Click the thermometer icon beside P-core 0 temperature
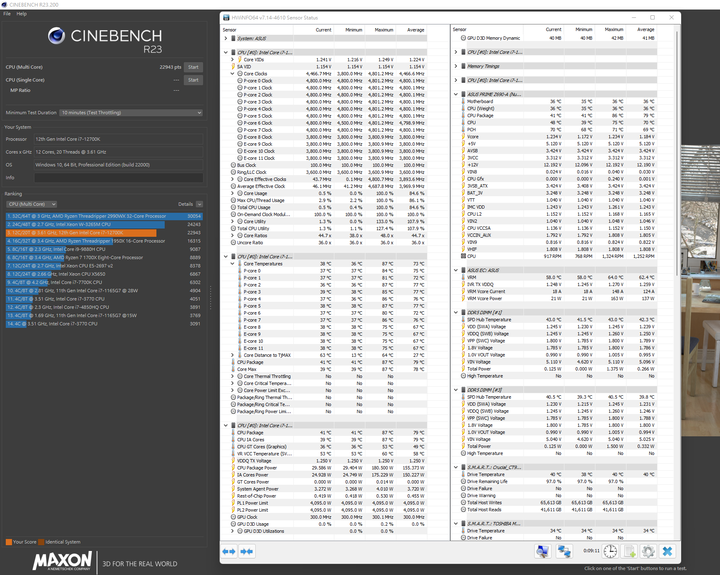720x575 pixels. [240, 271]
